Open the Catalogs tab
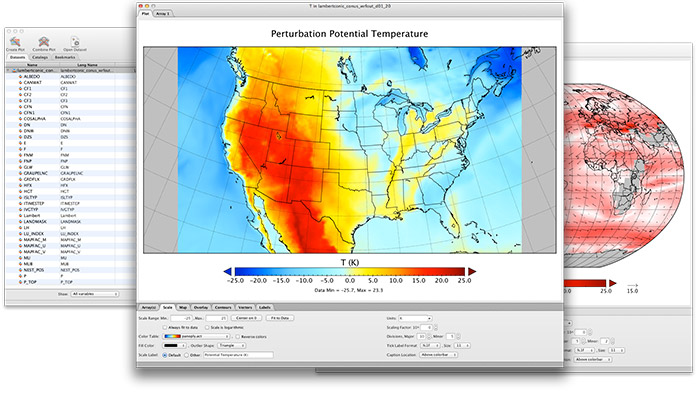The width and height of the screenshot is (700, 394). 40,58
